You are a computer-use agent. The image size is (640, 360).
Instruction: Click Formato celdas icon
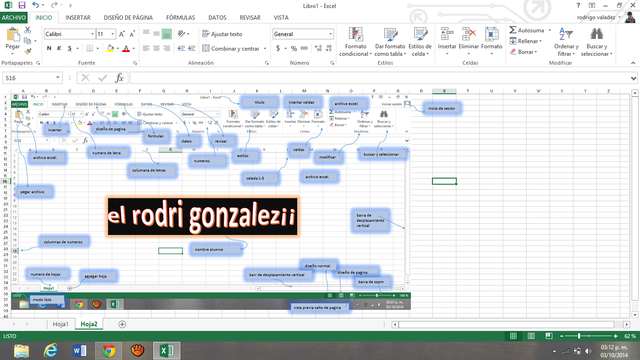[x=491, y=35]
